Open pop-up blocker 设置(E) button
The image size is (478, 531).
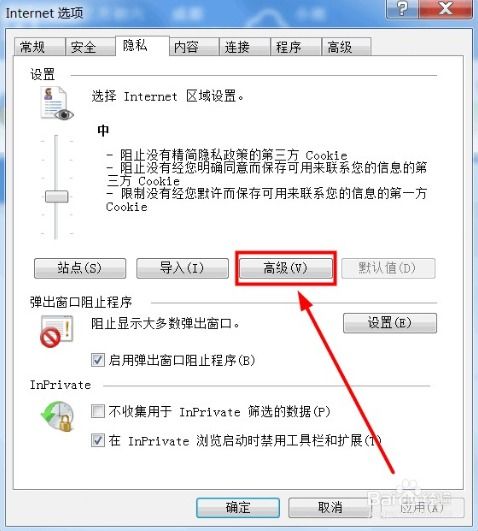pos(390,323)
